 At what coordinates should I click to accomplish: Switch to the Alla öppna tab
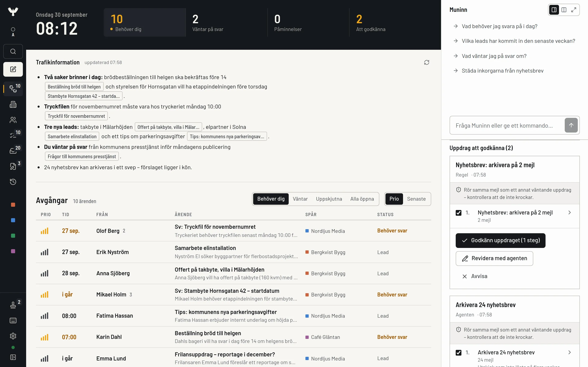362,199
